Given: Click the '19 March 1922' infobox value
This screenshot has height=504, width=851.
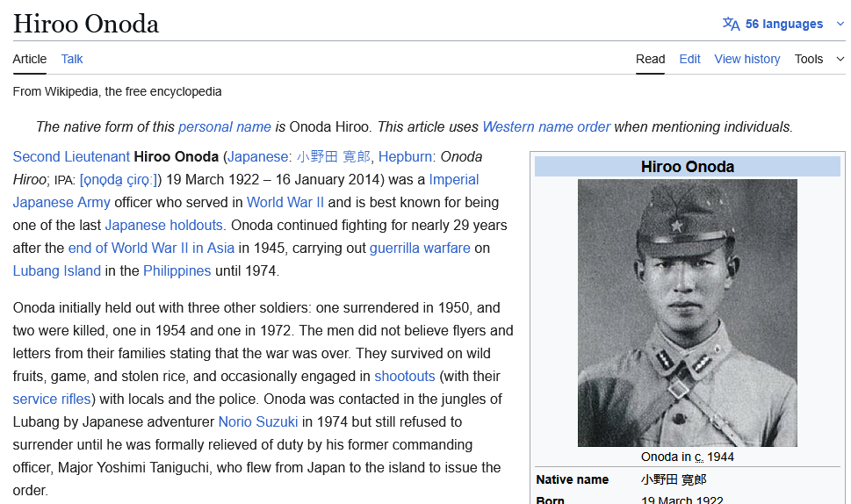Looking at the screenshot, I should (x=682, y=500).
